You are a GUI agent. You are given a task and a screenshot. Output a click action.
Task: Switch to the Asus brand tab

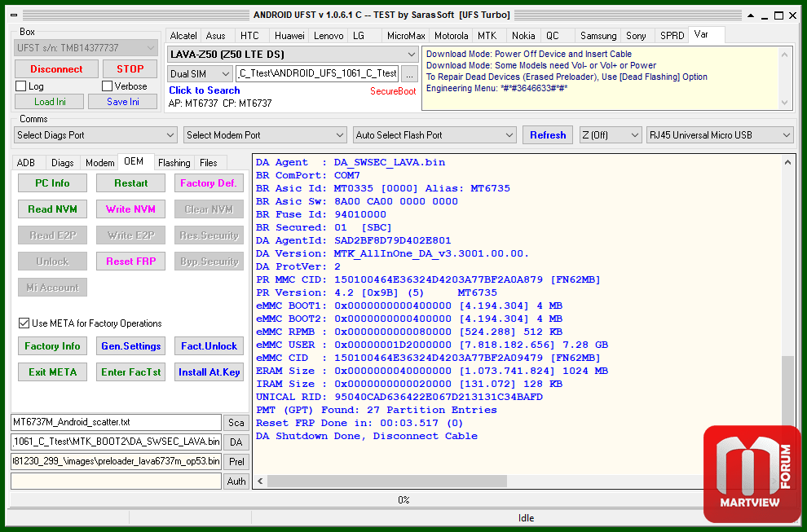click(x=216, y=36)
